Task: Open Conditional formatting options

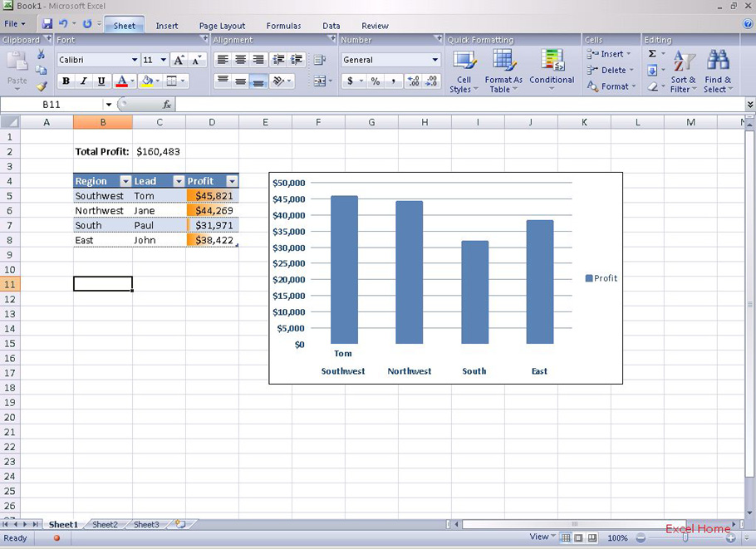Action: tap(552, 71)
